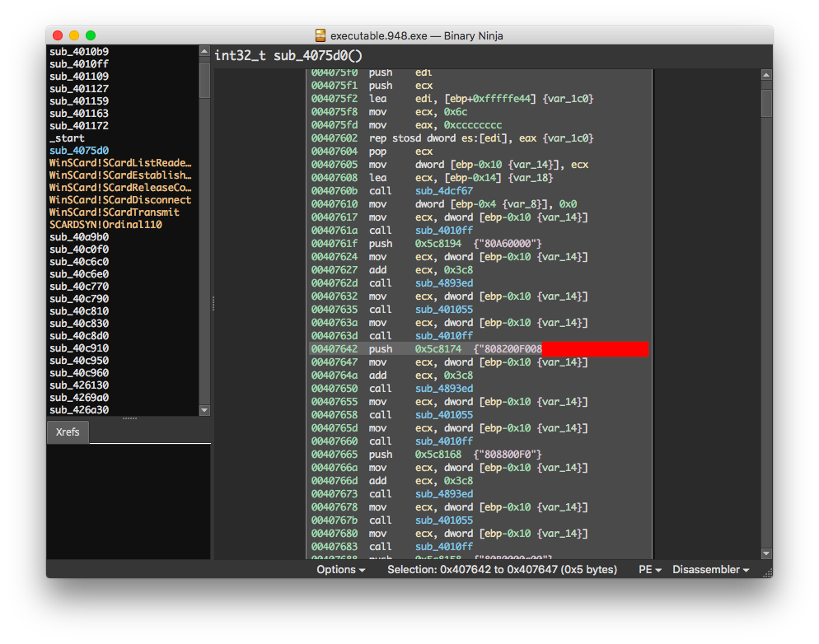Click function list scroll down arrow

(x=204, y=410)
